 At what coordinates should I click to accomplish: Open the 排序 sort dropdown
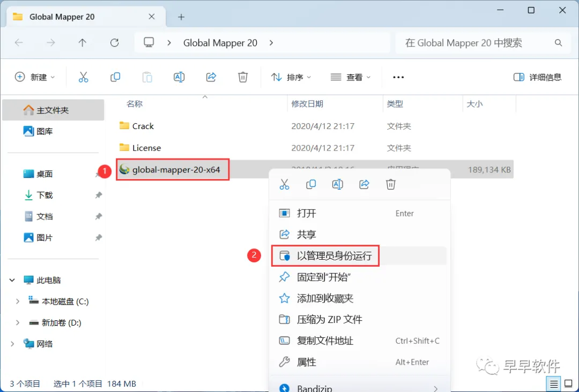coord(291,77)
